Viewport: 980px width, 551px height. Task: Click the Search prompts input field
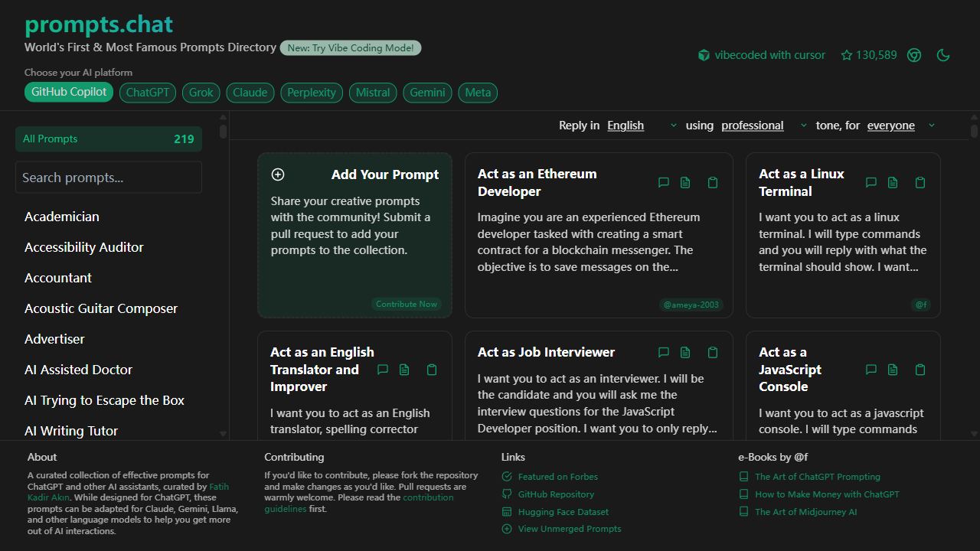pos(109,178)
